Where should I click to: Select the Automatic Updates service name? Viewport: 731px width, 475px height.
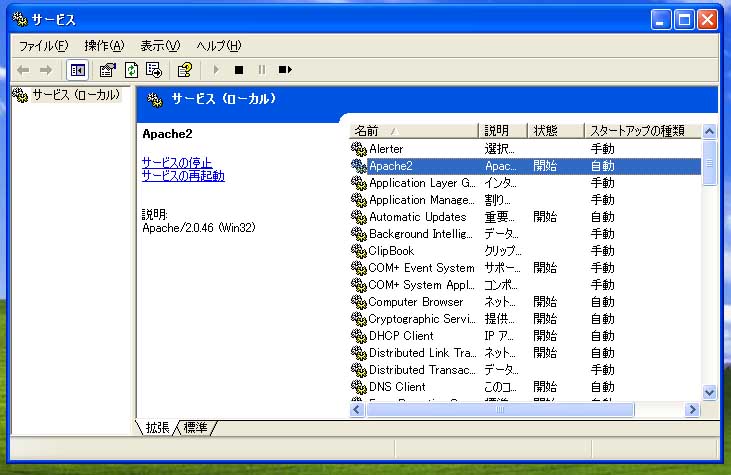pyautogui.click(x=418, y=217)
